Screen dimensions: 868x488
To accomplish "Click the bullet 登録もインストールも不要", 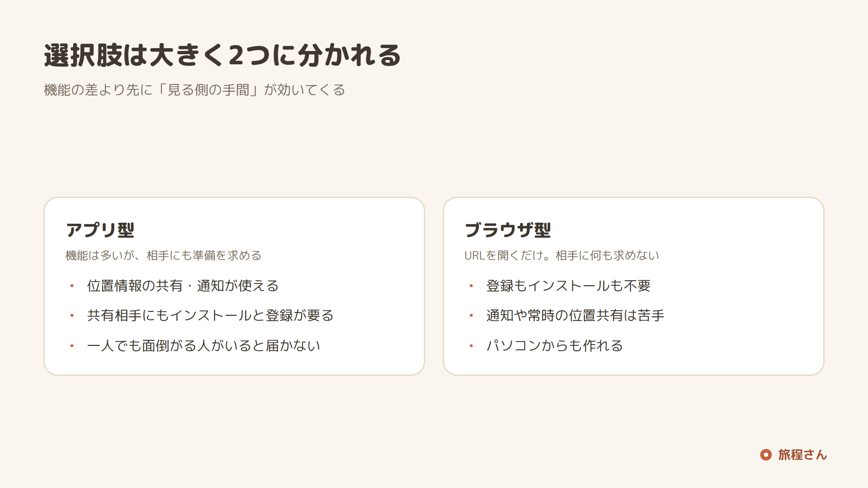I will 569,286.
